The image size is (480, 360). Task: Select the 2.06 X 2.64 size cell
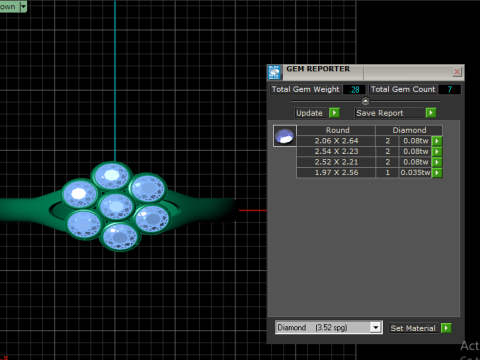pyautogui.click(x=336, y=141)
